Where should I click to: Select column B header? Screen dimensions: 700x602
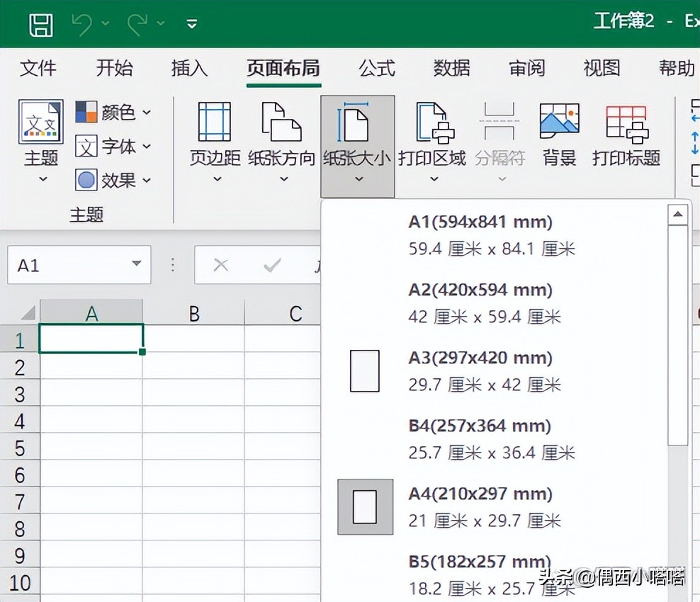pos(193,314)
